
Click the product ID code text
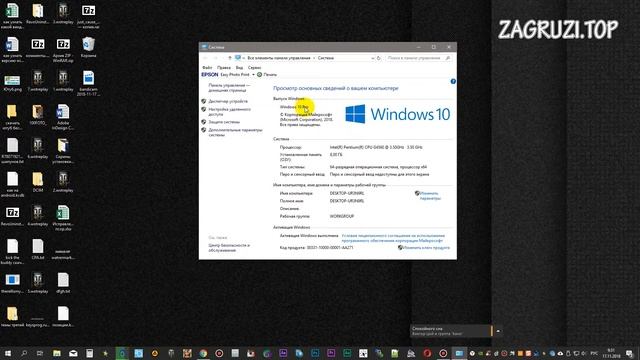point(330,248)
